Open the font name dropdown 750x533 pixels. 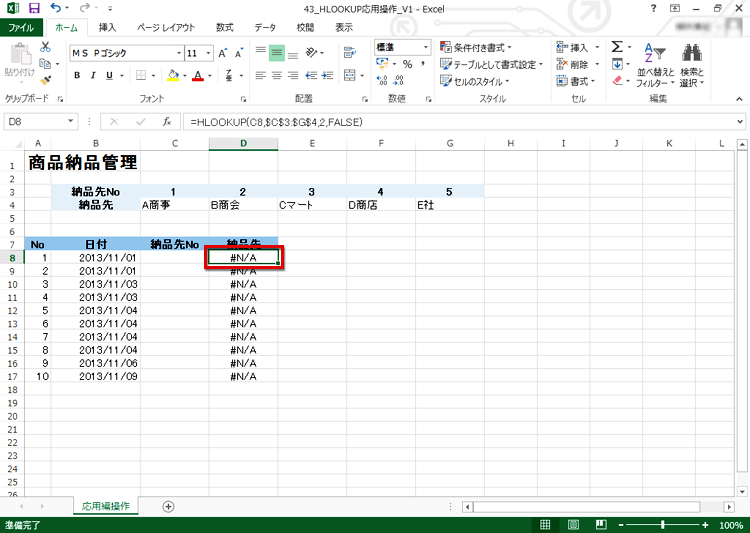(179, 53)
